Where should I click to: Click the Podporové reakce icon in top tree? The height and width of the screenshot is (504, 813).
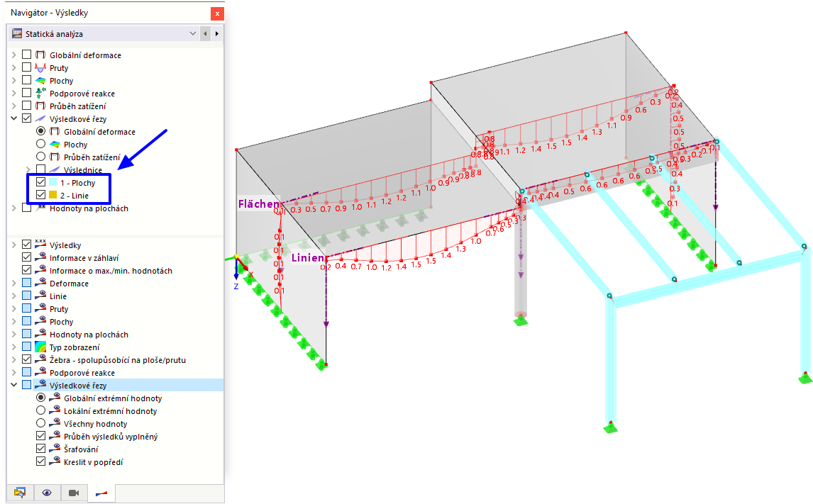click(x=40, y=94)
